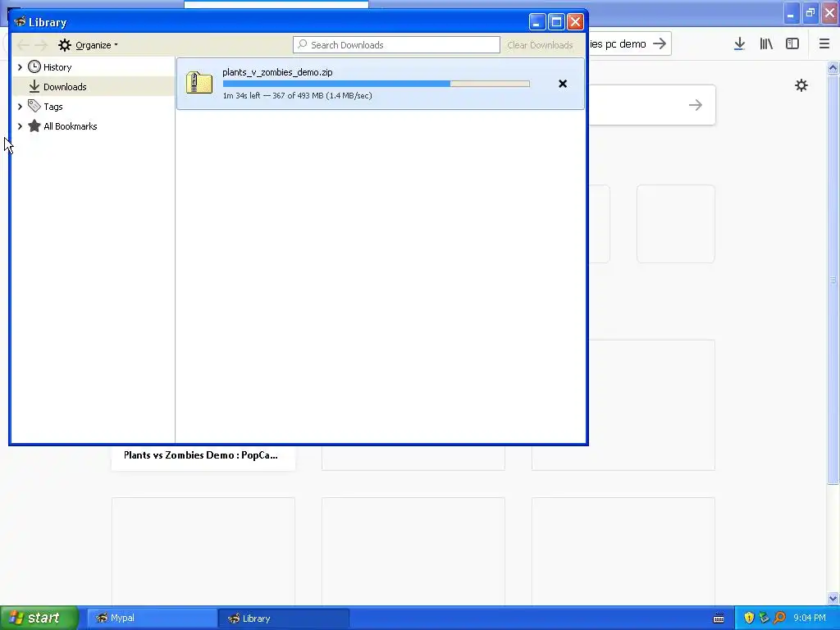840x630 pixels.
Task: Click the Library window raccoon icon
Action: tap(20, 22)
